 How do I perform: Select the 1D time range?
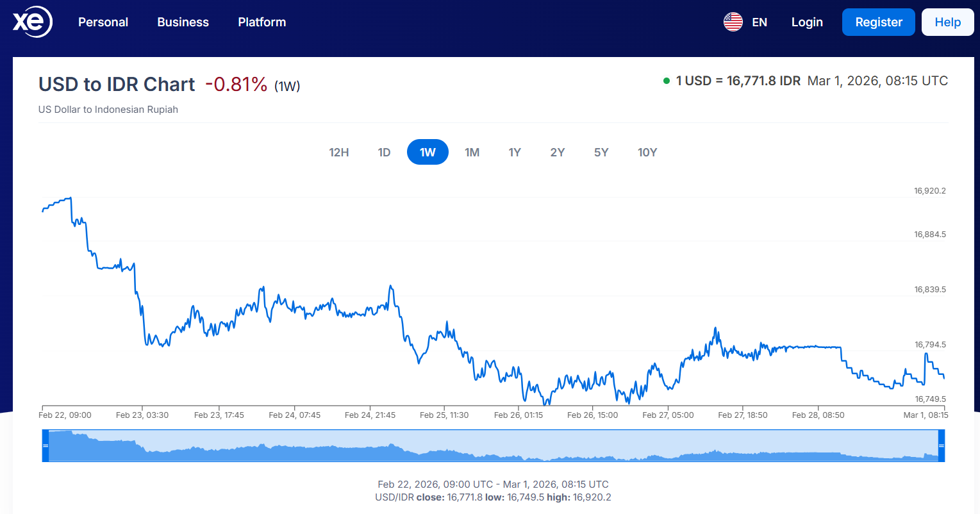pos(384,153)
